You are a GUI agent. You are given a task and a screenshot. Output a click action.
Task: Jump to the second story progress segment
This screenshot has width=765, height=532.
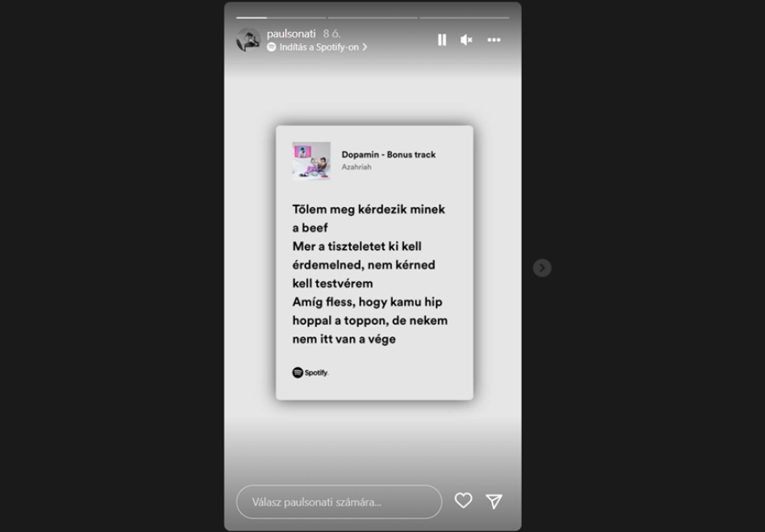[373, 18]
